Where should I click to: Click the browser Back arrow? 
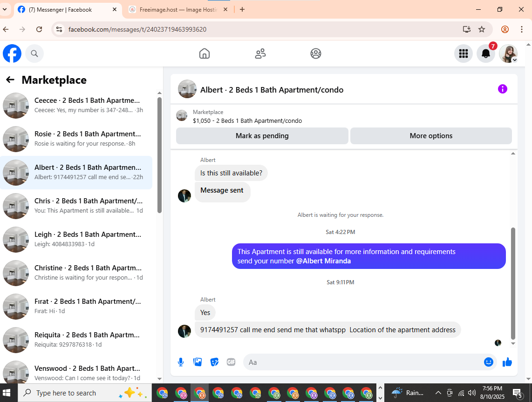point(6,29)
